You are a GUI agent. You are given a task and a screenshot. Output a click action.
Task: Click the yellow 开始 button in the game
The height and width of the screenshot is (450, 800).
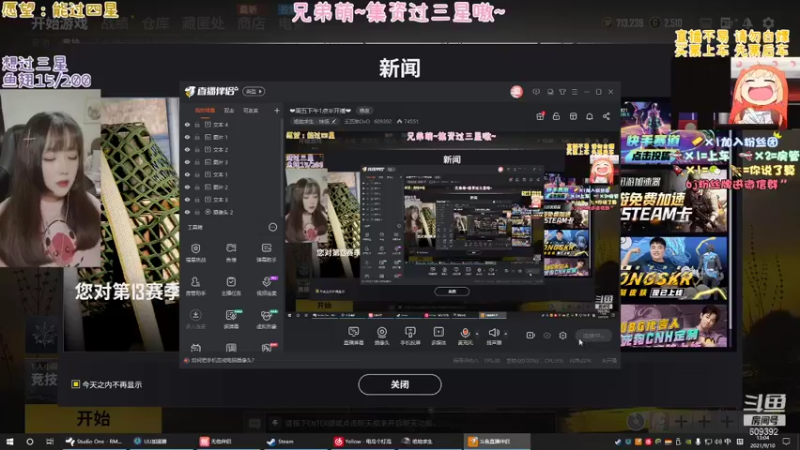pos(93,419)
